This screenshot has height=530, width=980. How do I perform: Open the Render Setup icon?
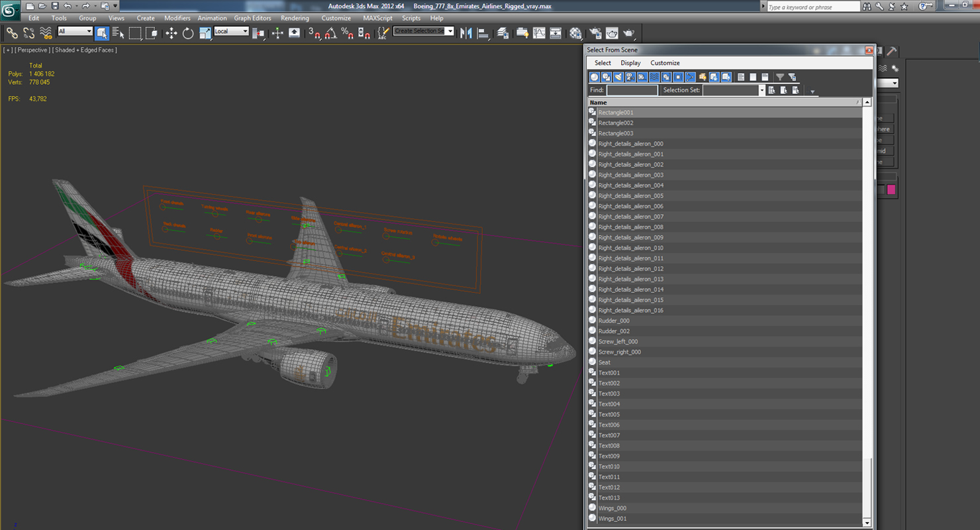pyautogui.click(x=595, y=33)
